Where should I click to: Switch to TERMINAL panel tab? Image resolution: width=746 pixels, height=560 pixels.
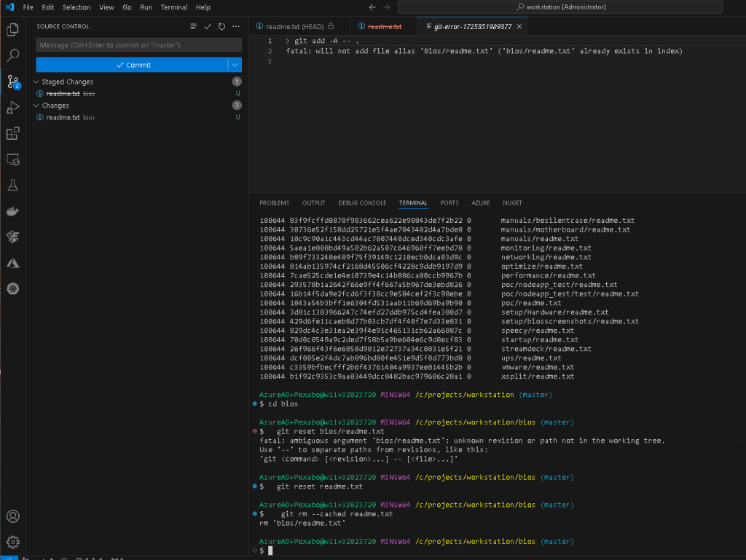tap(413, 203)
